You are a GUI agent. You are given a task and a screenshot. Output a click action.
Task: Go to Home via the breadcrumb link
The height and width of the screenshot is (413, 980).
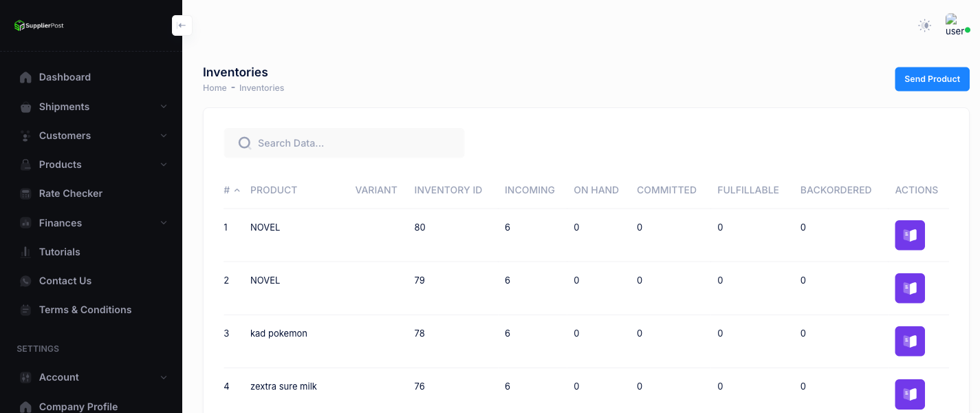214,87
